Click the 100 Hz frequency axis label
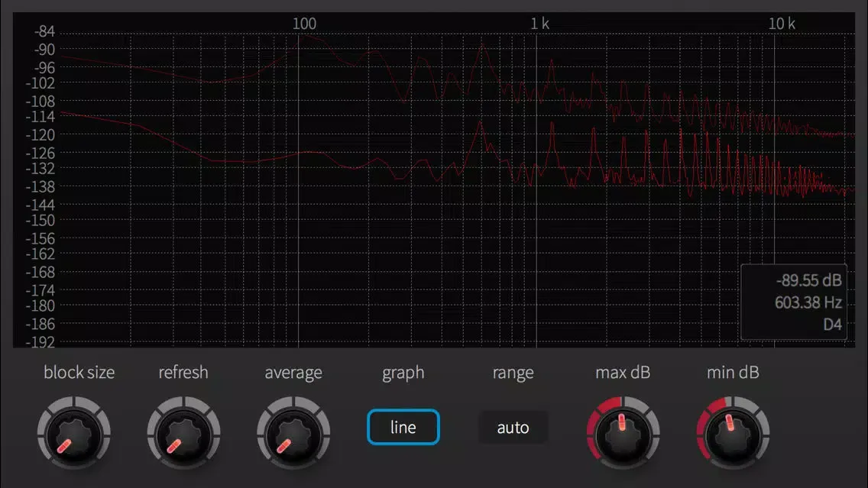The height and width of the screenshot is (488, 868). 304,24
